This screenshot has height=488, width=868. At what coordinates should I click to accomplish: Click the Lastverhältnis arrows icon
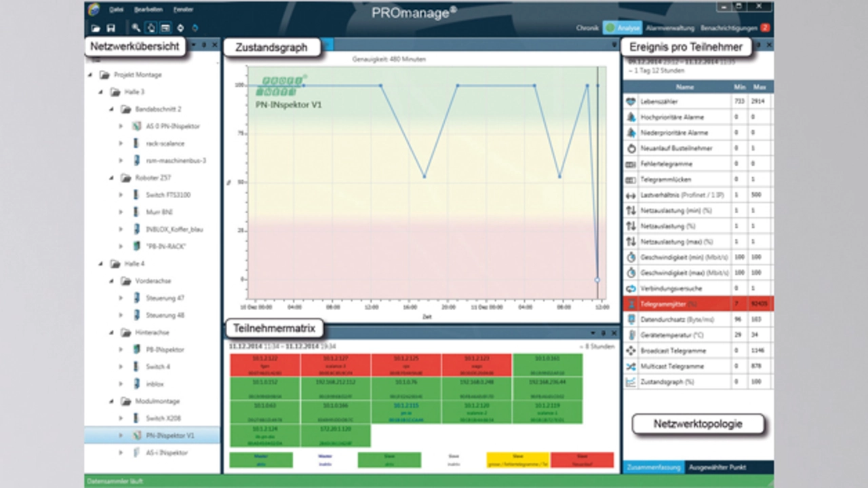click(x=631, y=195)
